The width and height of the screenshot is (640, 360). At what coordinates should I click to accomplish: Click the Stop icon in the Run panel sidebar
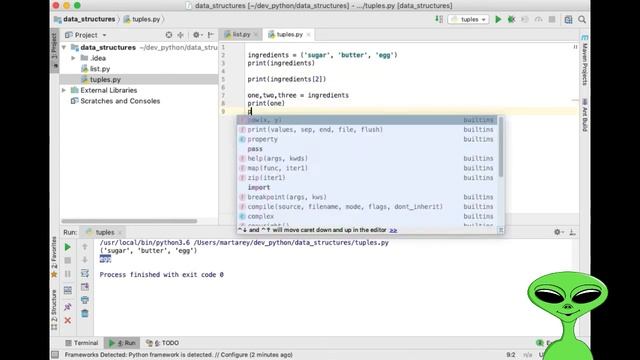(x=68, y=260)
